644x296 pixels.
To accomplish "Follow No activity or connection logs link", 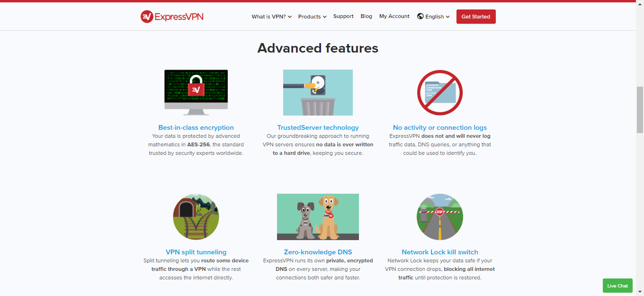I will pos(440,127).
